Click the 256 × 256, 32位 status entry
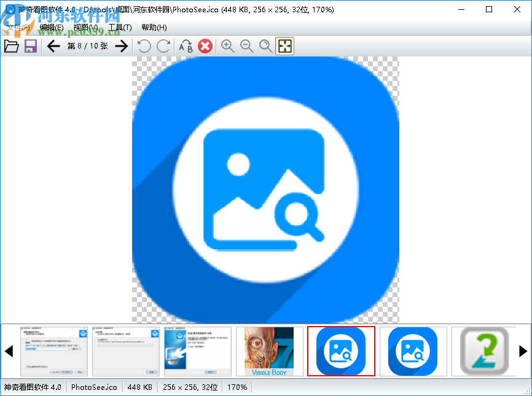The image size is (532, 396). (x=190, y=387)
